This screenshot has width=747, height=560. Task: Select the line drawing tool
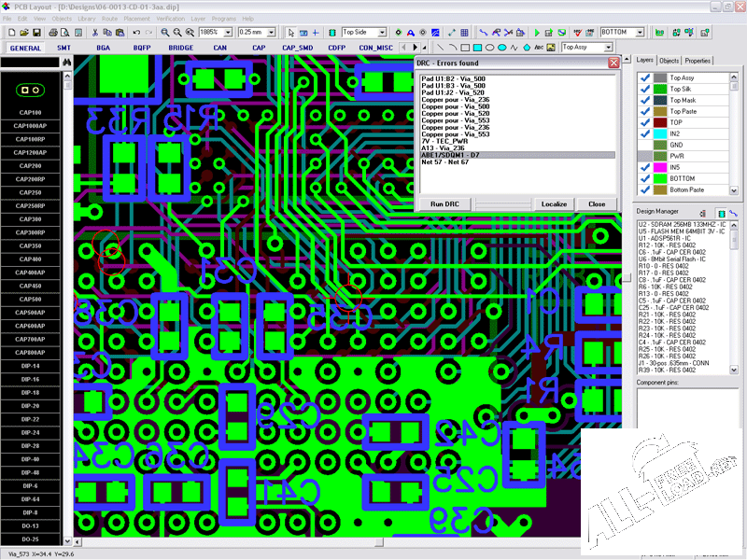click(441, 47)
